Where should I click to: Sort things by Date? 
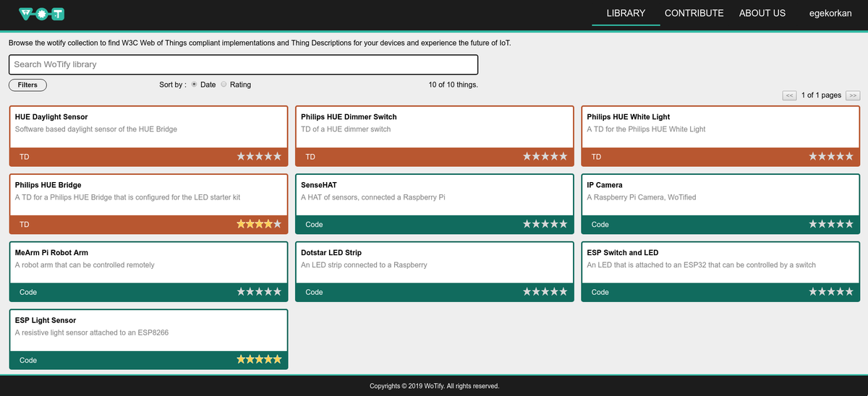(x=195, y=85)
